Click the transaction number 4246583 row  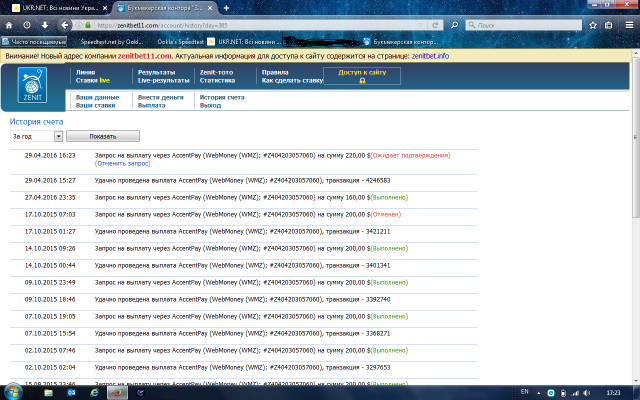coord(244,180)
